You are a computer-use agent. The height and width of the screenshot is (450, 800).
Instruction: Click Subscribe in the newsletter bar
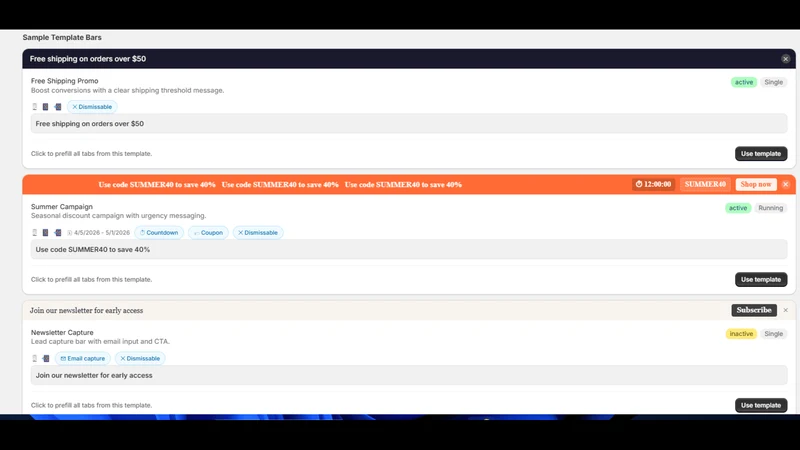pyautogui.click(x=754, y=310)
